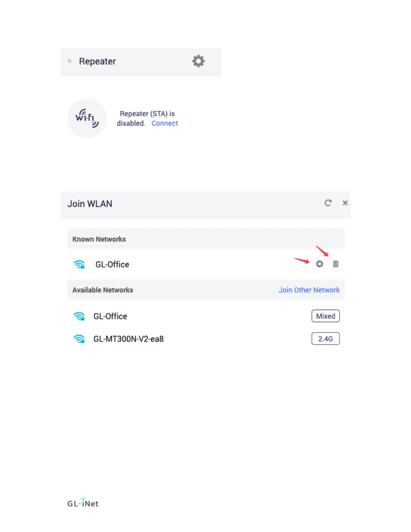Image resolution: width=411 pixels, height=532 pixels.
Task: Click the Connect link to enable repeater
Action: (x=165, y=123)
